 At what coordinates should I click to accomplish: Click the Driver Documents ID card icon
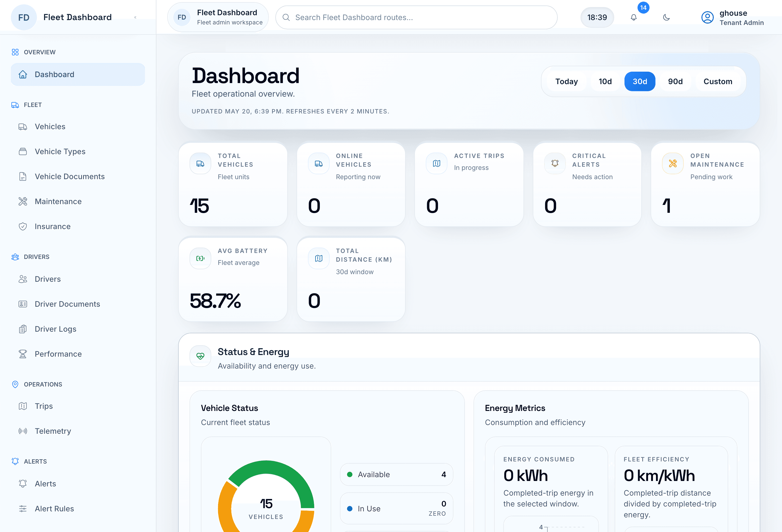click(23, 304)
